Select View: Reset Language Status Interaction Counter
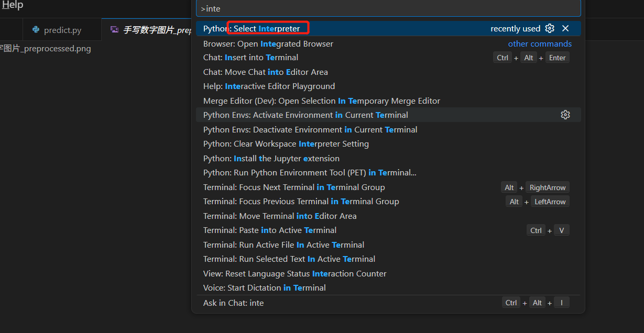The height and width of the screenshot is (333, 644). (x=388, y=273)
